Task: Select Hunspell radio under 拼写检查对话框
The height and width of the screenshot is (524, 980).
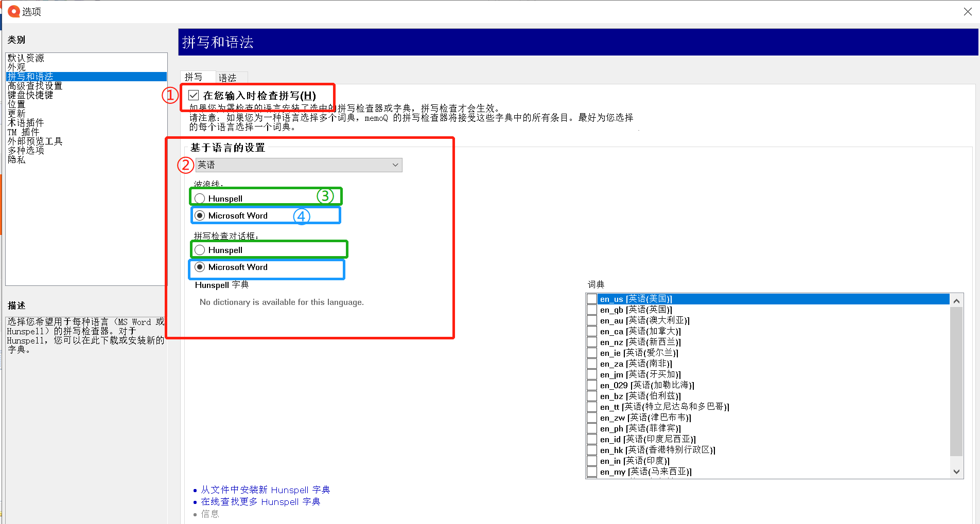Action: tap(200, 250)
